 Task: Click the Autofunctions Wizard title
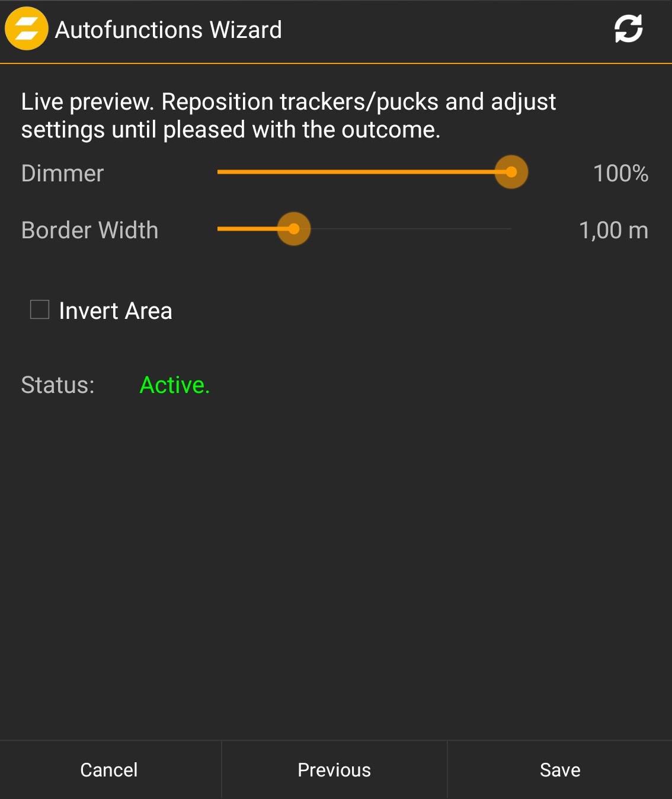(168, 30)
